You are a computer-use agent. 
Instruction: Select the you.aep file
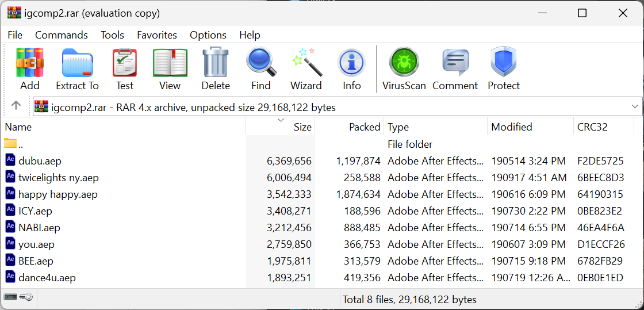tap(36, 244)
